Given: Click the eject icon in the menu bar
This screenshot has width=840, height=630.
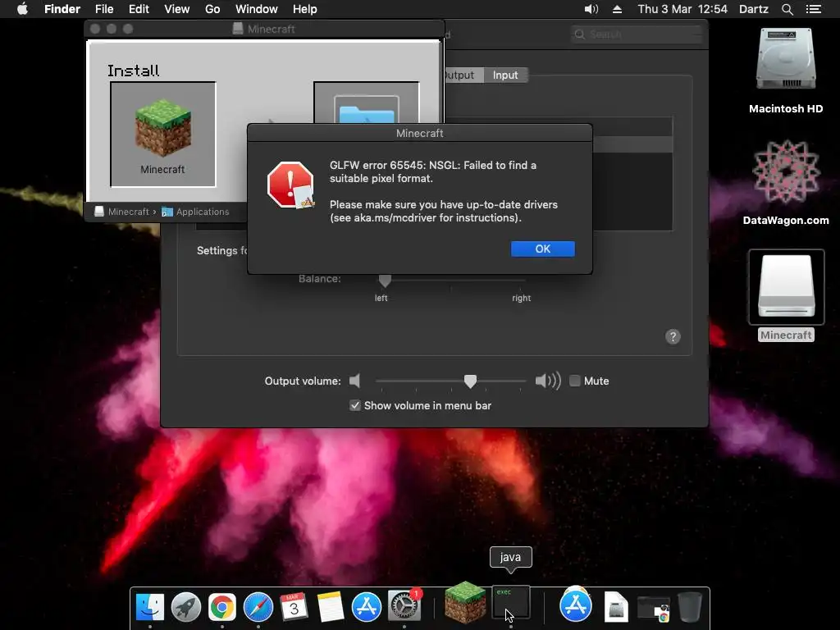Looking at the screenshot, I should tap(617, 9).
